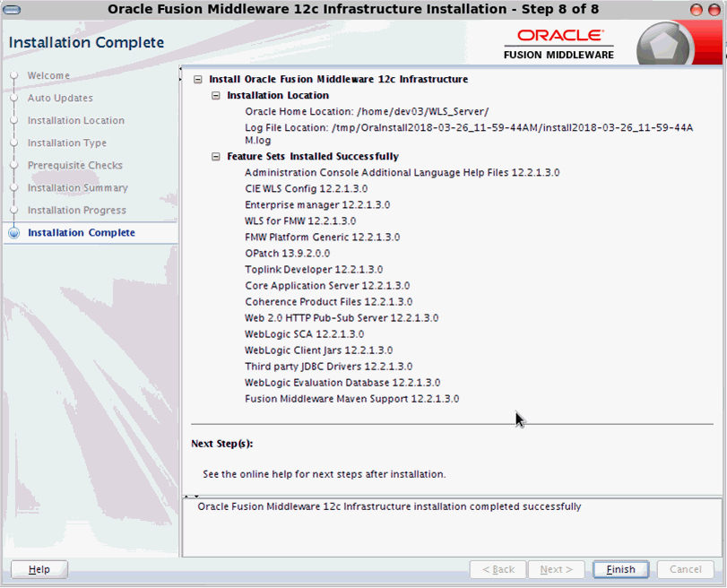Click the Installation Complete step bullet icon

[14, 233]
